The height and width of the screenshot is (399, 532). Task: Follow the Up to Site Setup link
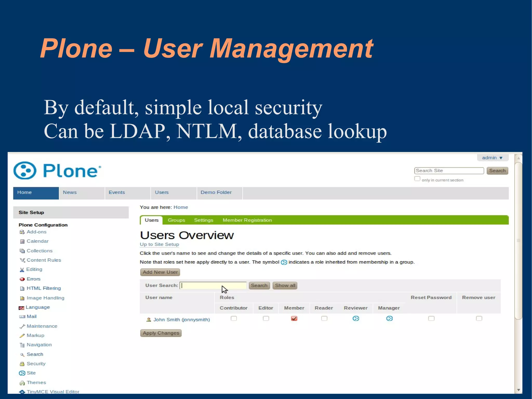[159, 244]
